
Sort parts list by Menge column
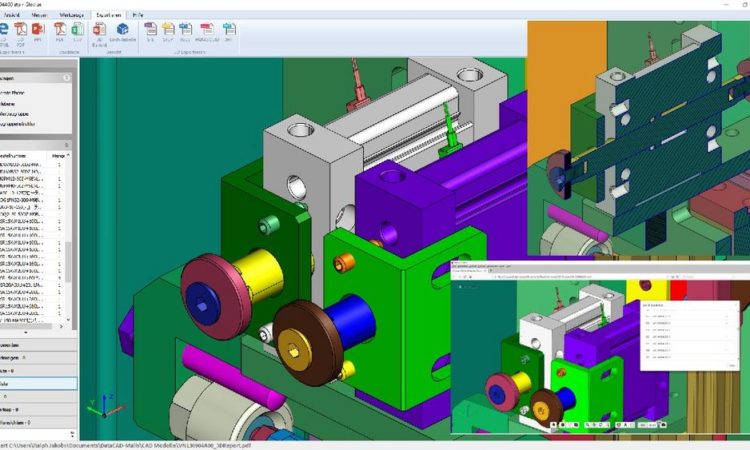59,155
